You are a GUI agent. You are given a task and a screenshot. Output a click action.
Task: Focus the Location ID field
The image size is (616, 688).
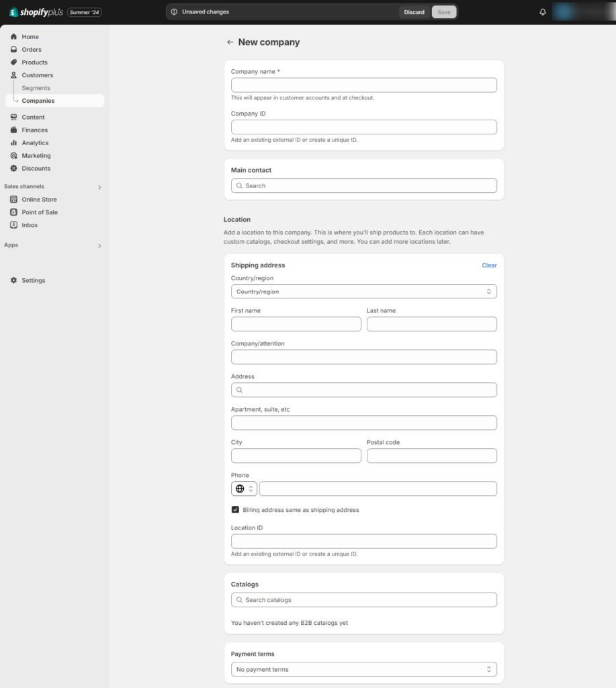point(363,541)
